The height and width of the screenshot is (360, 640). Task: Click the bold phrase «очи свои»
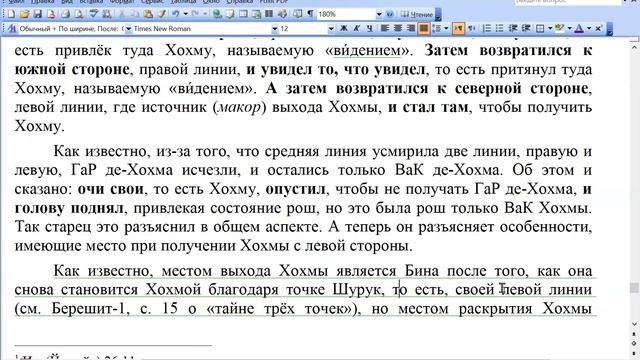click(111, 189)
